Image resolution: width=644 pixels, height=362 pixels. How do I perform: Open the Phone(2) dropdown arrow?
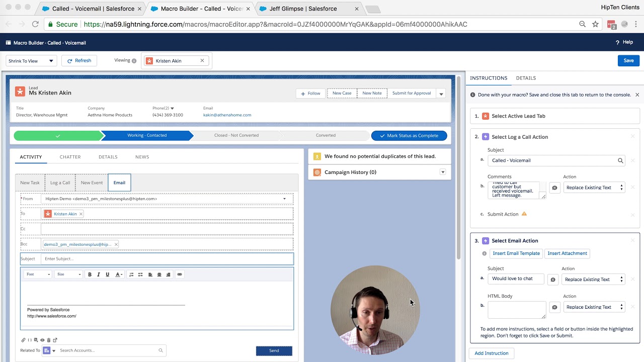click(172, 108)
